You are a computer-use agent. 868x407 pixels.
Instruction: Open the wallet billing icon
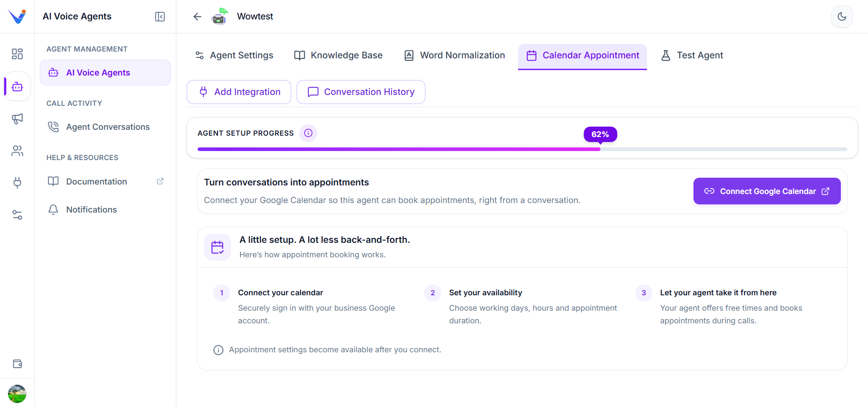pos(17,364)
